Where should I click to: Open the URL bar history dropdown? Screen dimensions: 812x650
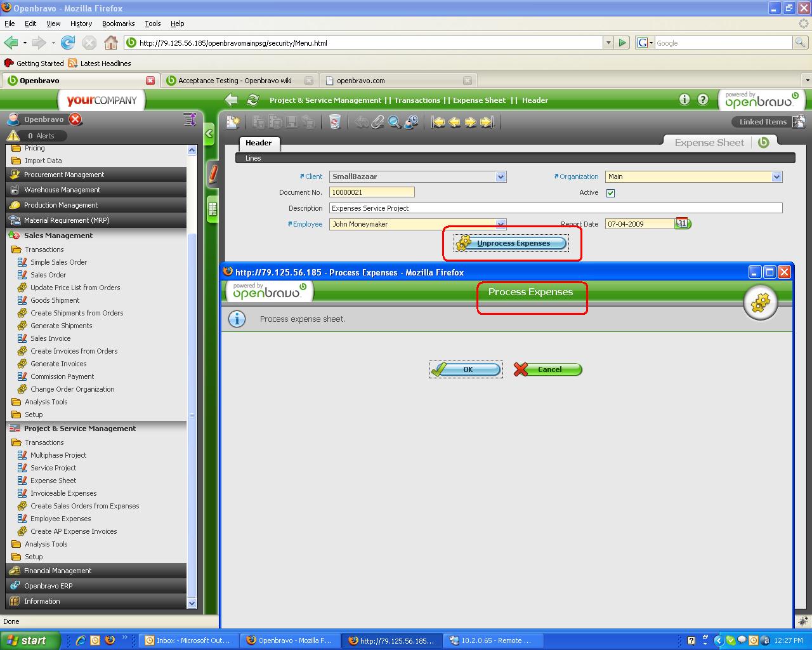coord(608,43)
